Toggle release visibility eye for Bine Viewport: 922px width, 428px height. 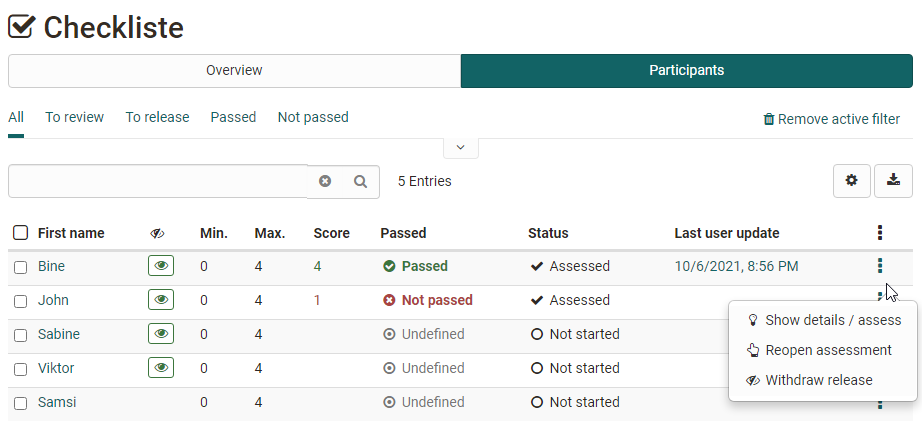(x=160, y=266)
